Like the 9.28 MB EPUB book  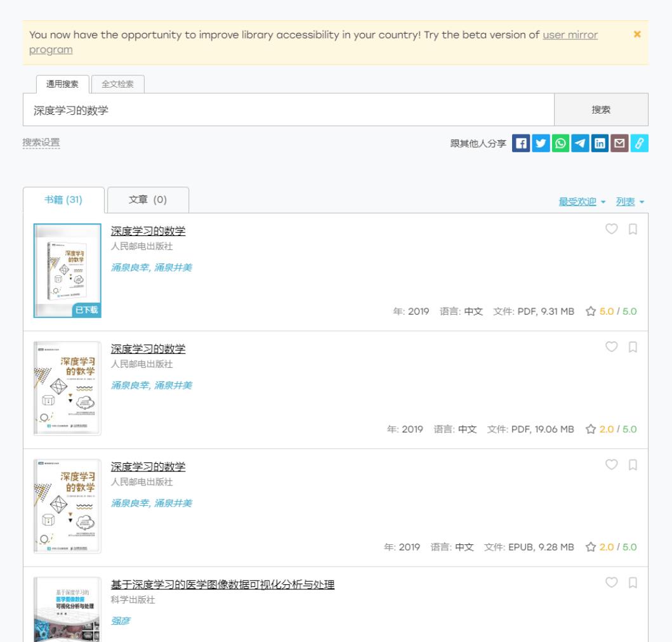pyautogui.click(x=611, y=464)
